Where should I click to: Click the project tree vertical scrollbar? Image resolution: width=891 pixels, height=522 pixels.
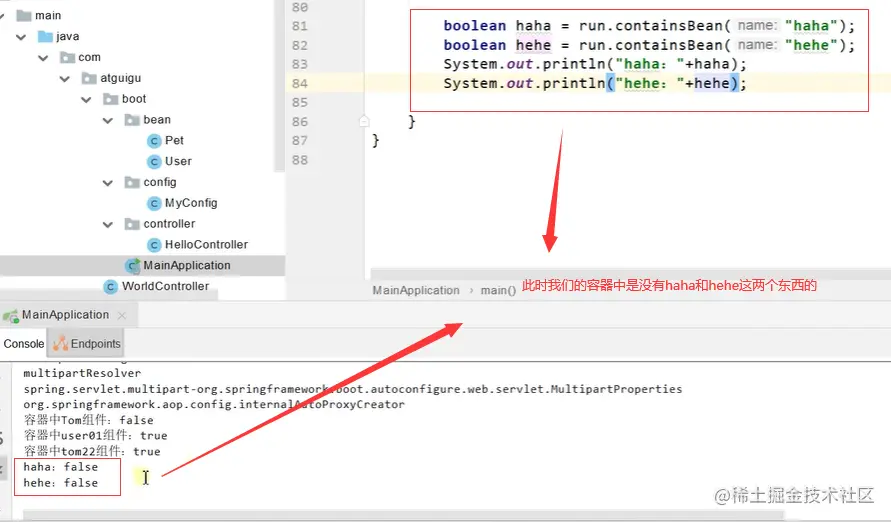278,85
